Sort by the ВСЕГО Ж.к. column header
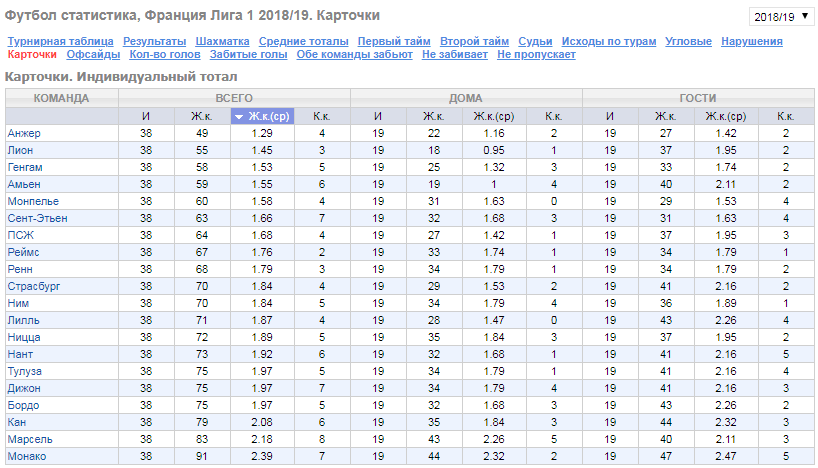This screenshot has height=468, width=818. coord(202,116)
